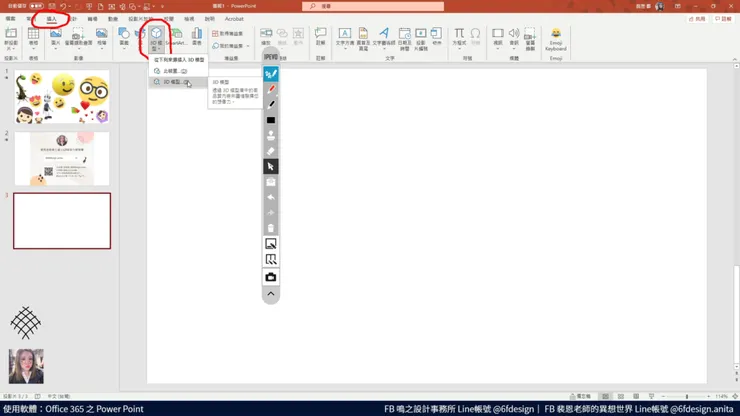Open the Acrobat ribbon tab

[234, 19]
